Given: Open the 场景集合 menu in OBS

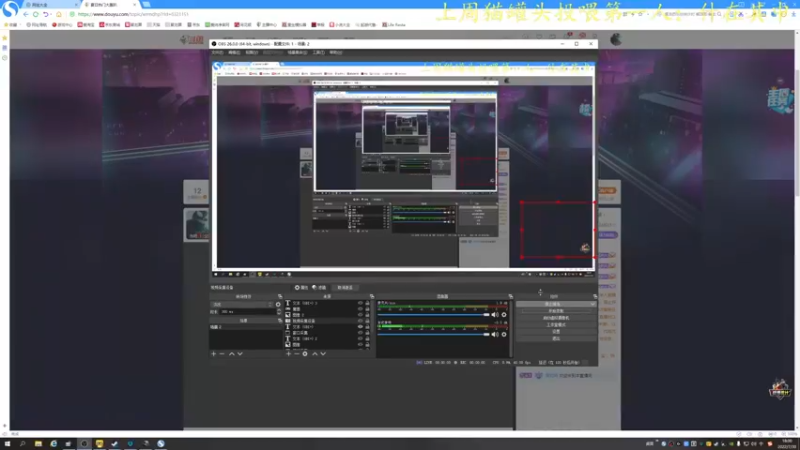Looking at the screenshot, I should (297, 53).
